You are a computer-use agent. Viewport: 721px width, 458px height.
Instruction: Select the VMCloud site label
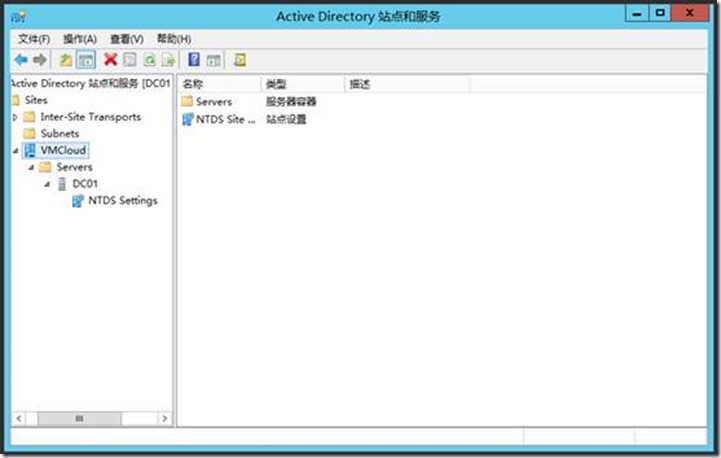pyautogui.click(x=63, y=150)
